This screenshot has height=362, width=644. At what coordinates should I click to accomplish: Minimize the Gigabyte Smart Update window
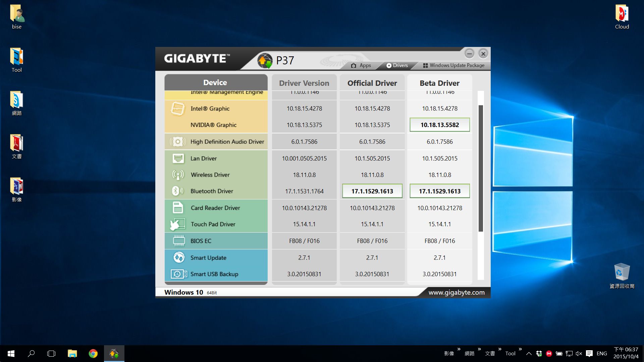469,53
